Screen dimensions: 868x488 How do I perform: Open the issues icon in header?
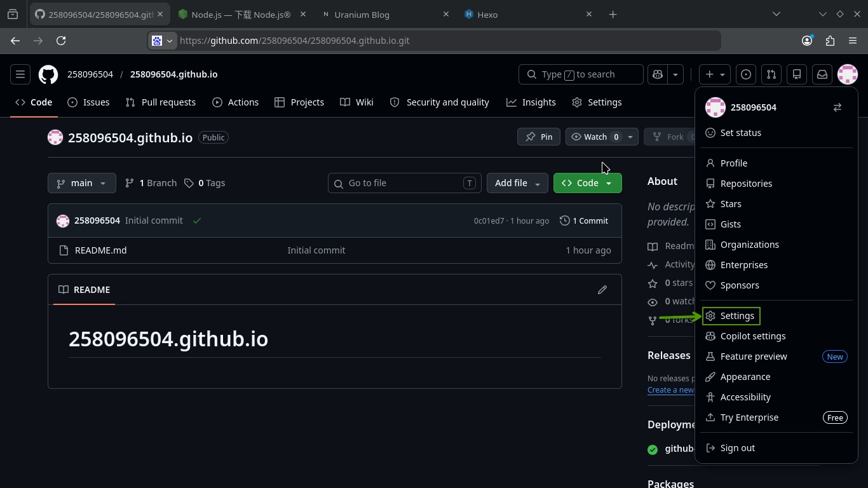click(x=746, y=74)
